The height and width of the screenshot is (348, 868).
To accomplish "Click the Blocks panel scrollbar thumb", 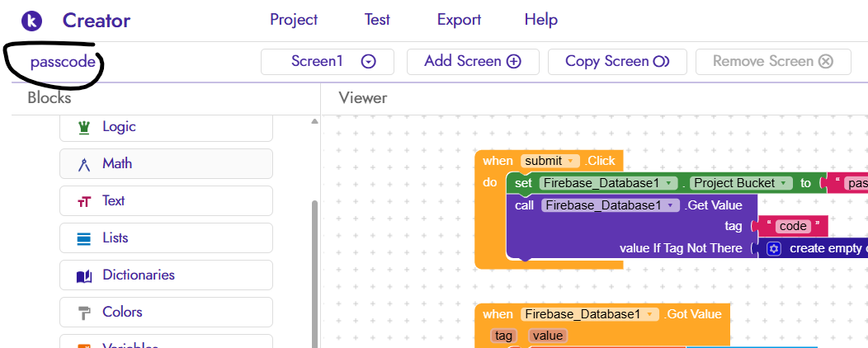I will 315,274.
